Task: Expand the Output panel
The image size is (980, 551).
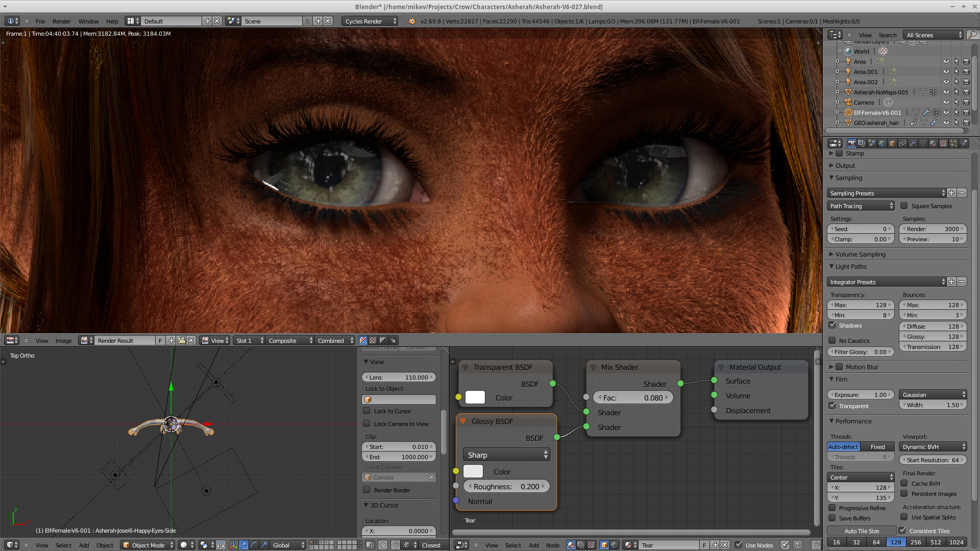Action: [845, 165]
